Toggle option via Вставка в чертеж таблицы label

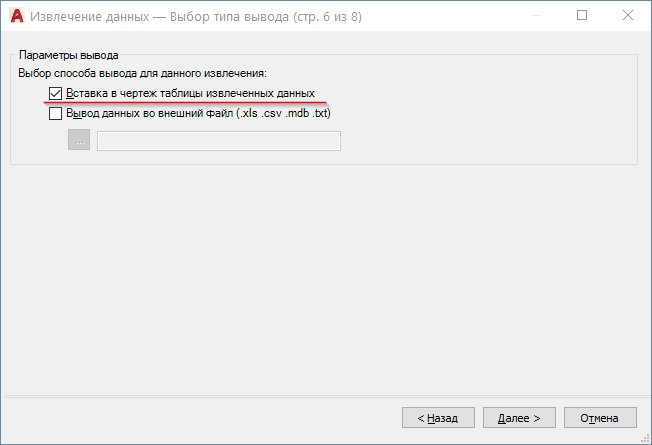(x=190, y=93)
